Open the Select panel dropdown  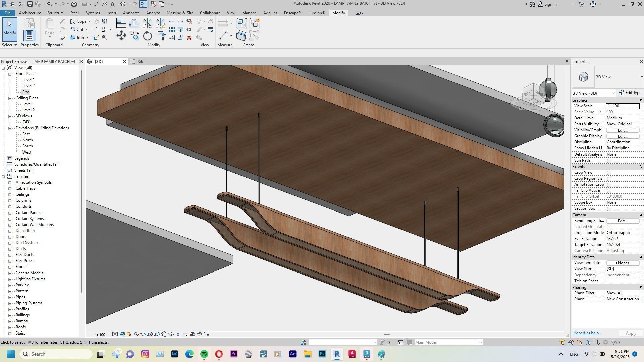click(x=9, y=45)
